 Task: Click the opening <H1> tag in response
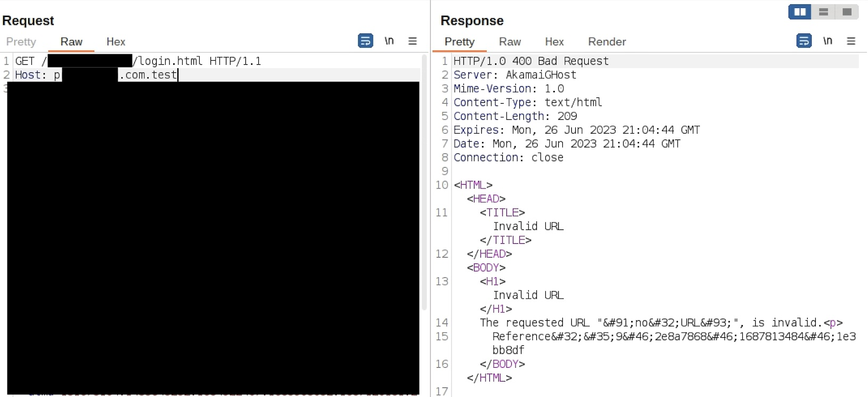click(493, 282)
